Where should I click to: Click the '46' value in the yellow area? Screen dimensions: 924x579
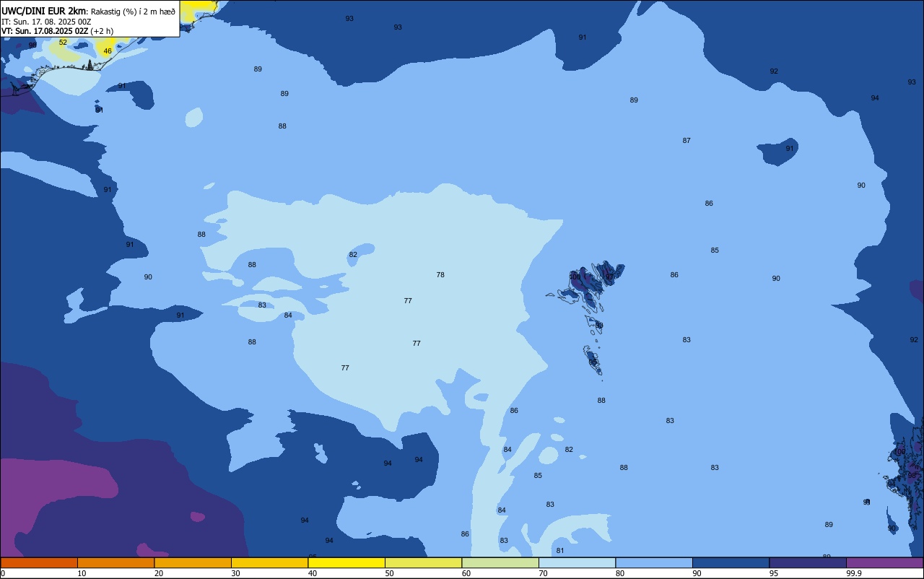click(108, 51)
